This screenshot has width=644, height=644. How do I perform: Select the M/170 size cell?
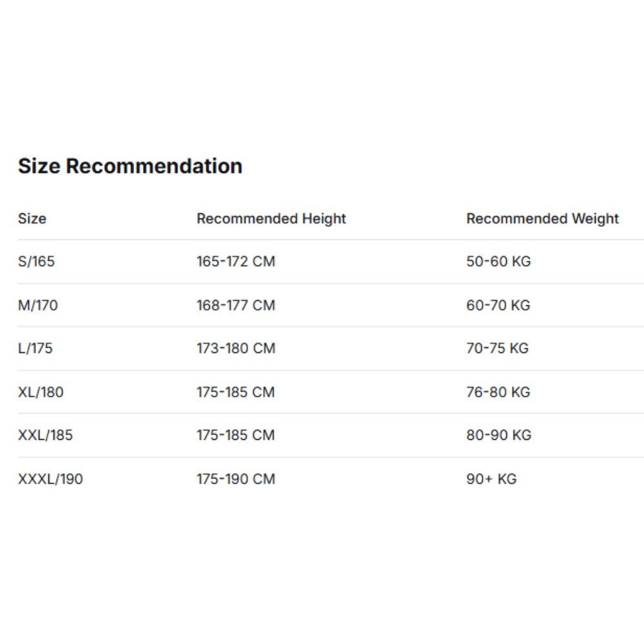(x=38, y=305)
